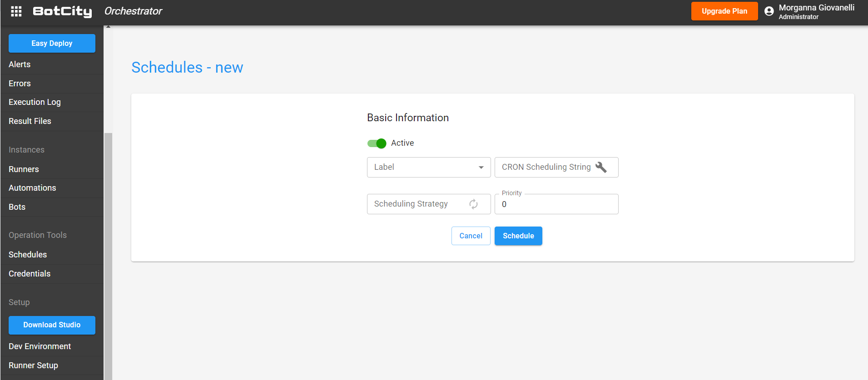Click the Upgrade Plan button

[x=724, y=11]
